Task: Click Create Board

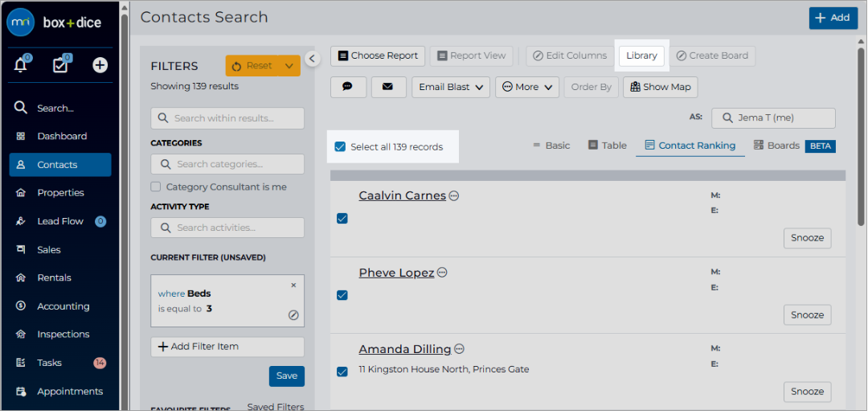Action: [712, 56]
